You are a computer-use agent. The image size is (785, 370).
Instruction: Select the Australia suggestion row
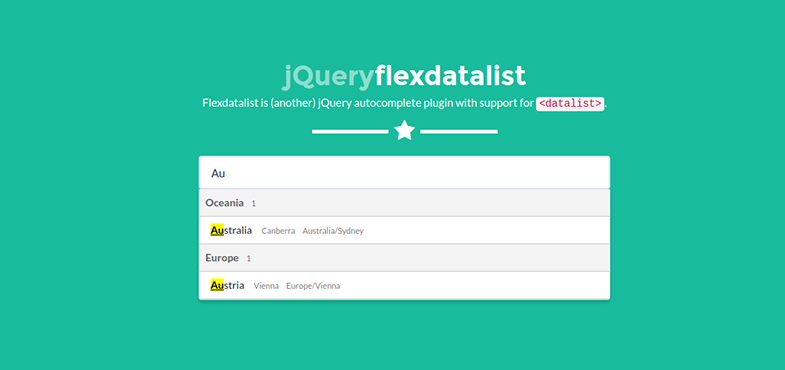tap(404, 231)
